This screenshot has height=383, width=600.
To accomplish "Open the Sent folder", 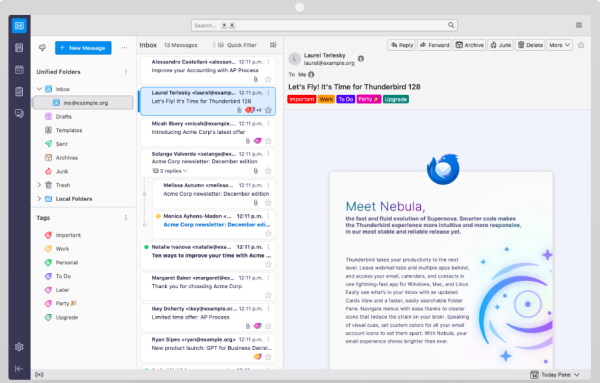I will tap(62, 144).
